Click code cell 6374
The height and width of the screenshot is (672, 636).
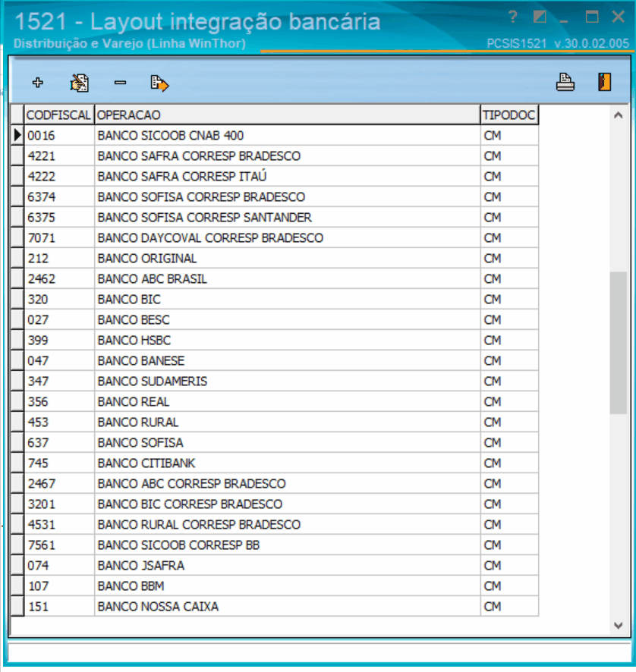coord(59,197)
